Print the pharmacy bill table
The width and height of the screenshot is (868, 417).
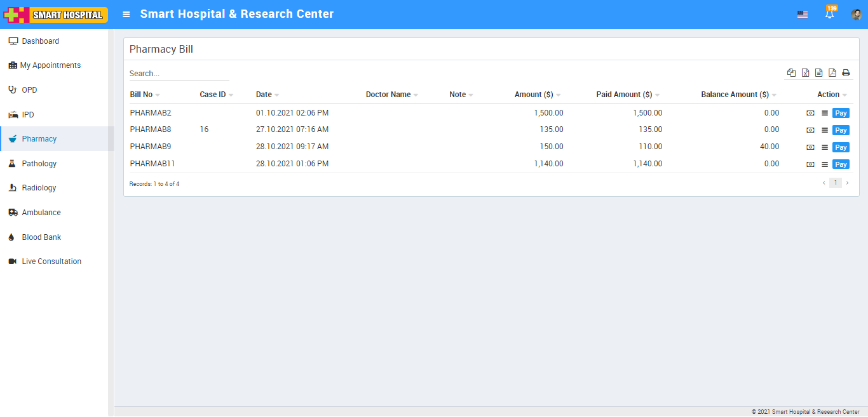pos(846,73)
